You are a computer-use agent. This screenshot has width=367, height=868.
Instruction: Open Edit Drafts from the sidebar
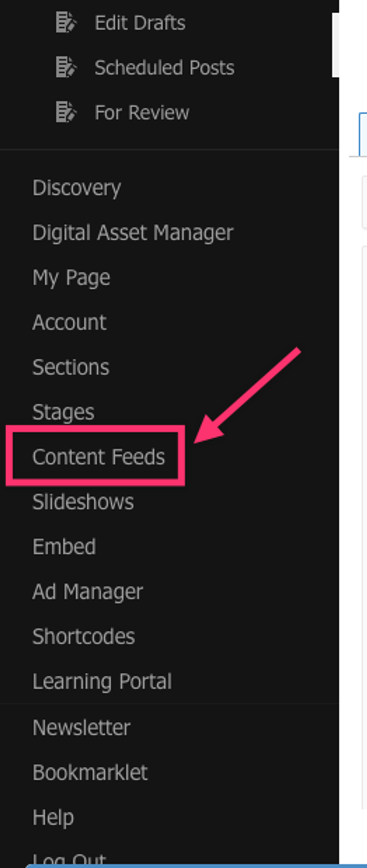140,23
